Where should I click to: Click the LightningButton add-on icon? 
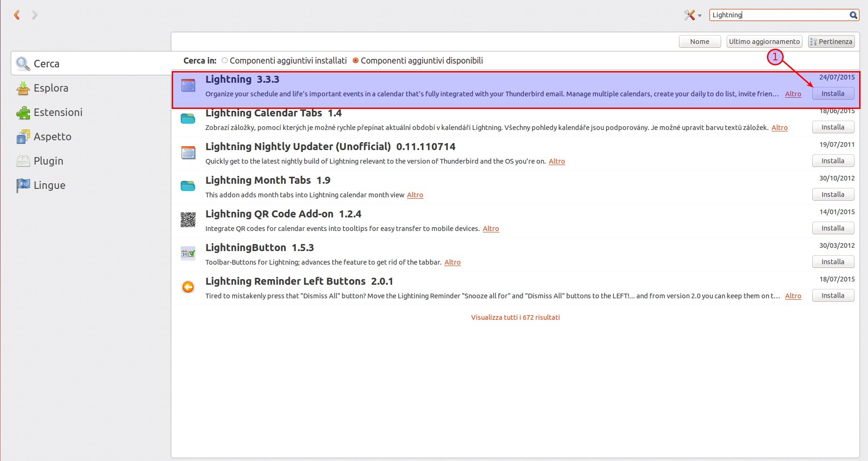click(x=188, y=253)
